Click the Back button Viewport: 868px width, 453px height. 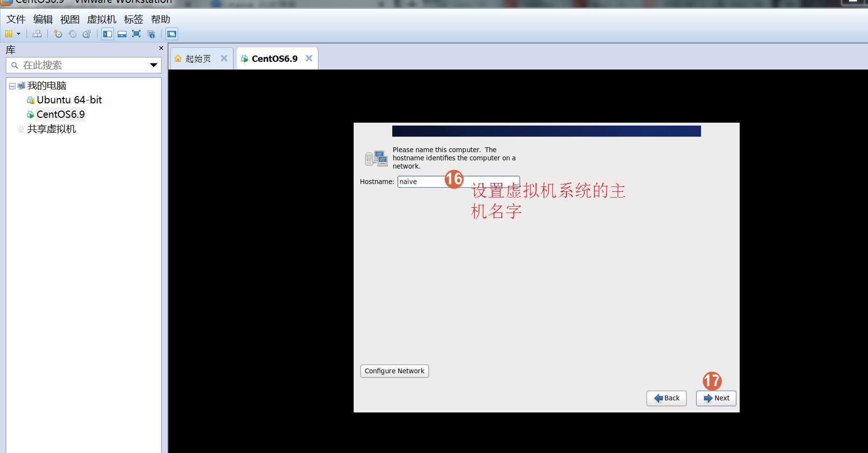pyautogui.click(x=666, y=398)
